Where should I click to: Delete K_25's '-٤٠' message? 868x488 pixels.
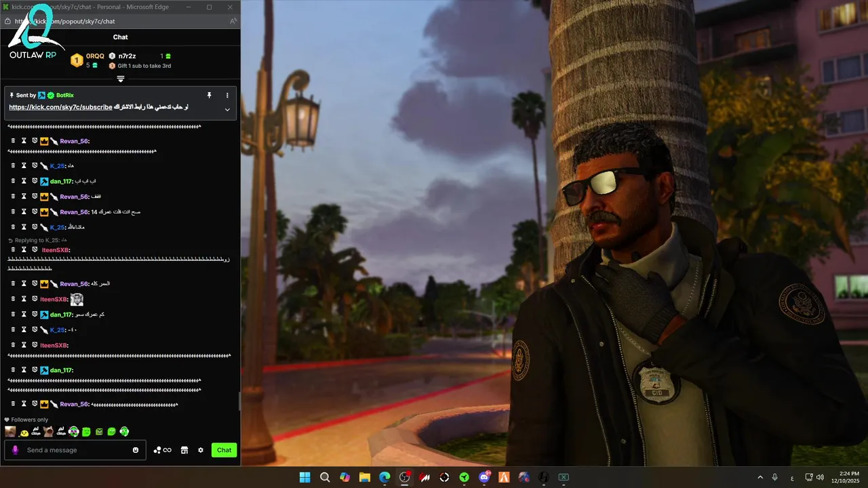pyautogui.click(x=13, y=329)
